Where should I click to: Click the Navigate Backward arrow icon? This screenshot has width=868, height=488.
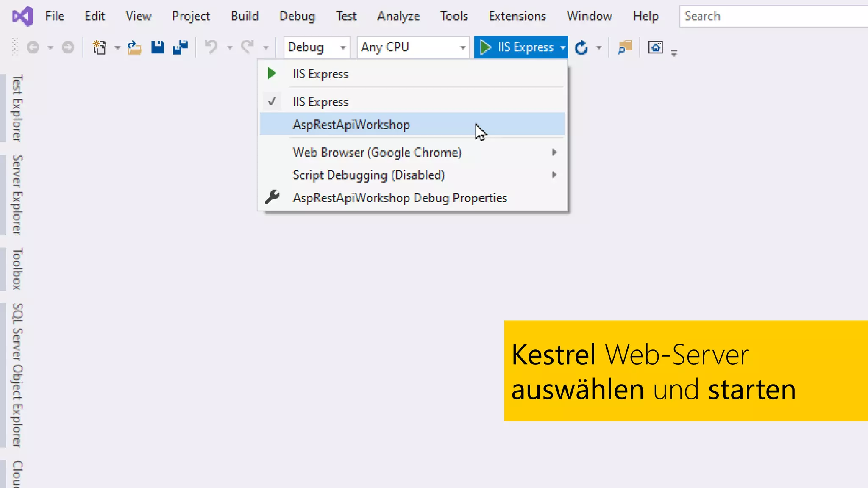pos(33,47)
